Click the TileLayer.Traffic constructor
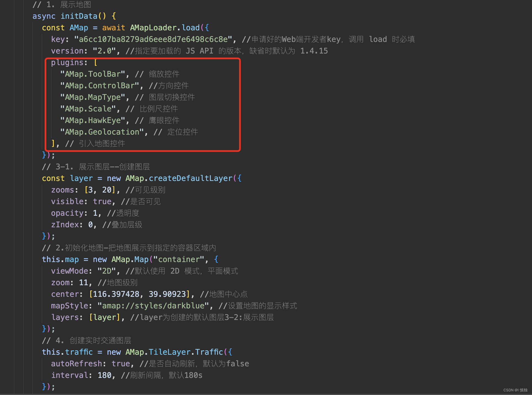The image size is (532, 395). pos(185,352)
